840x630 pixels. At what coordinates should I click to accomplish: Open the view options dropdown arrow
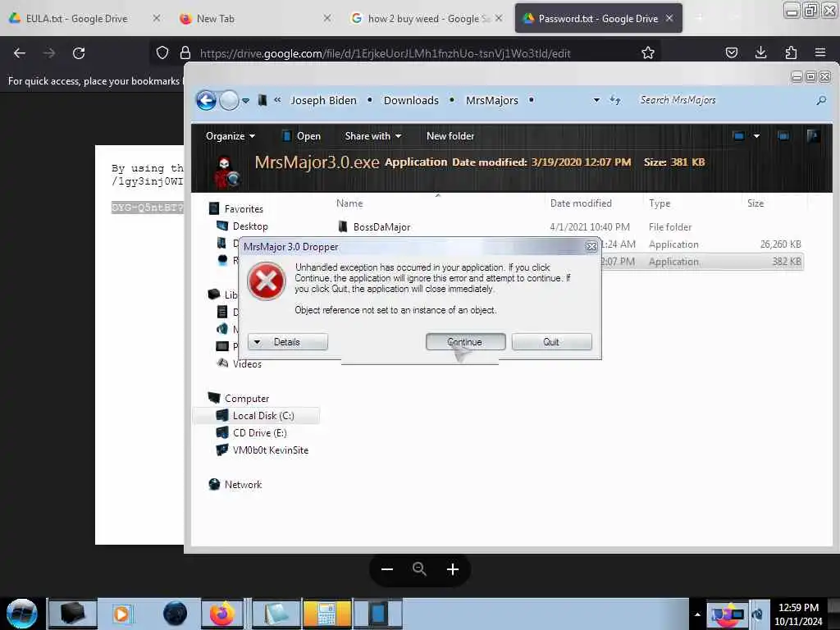pos(756,136)
